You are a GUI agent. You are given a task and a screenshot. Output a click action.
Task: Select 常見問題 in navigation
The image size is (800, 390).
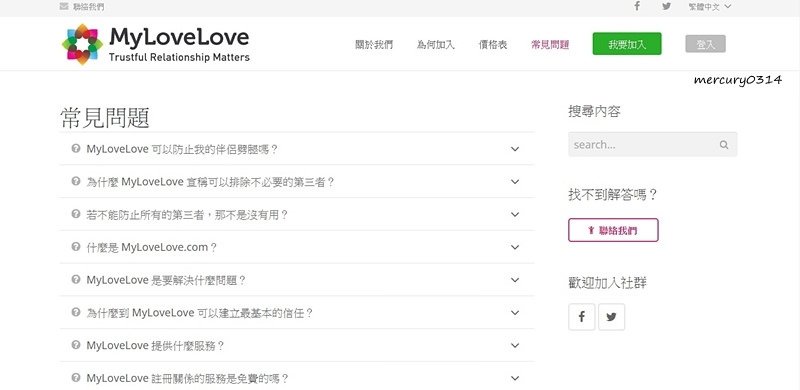tap(550, 45)
